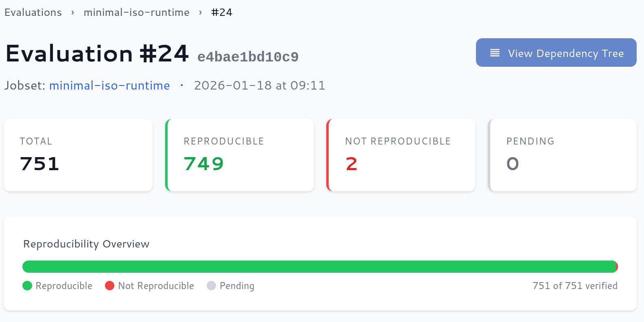Open the View Dependency Tree button
The image size is (644, 322).
tap(556, 53)
